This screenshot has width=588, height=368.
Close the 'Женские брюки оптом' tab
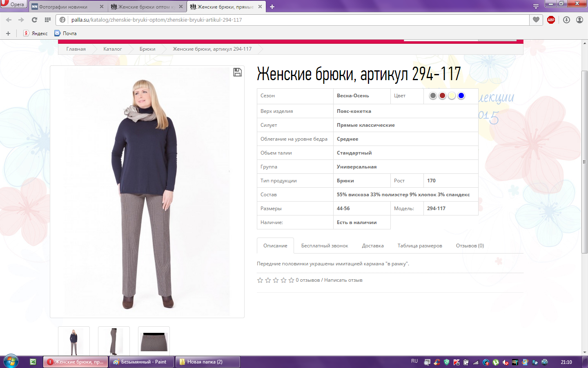pos(181,7)
